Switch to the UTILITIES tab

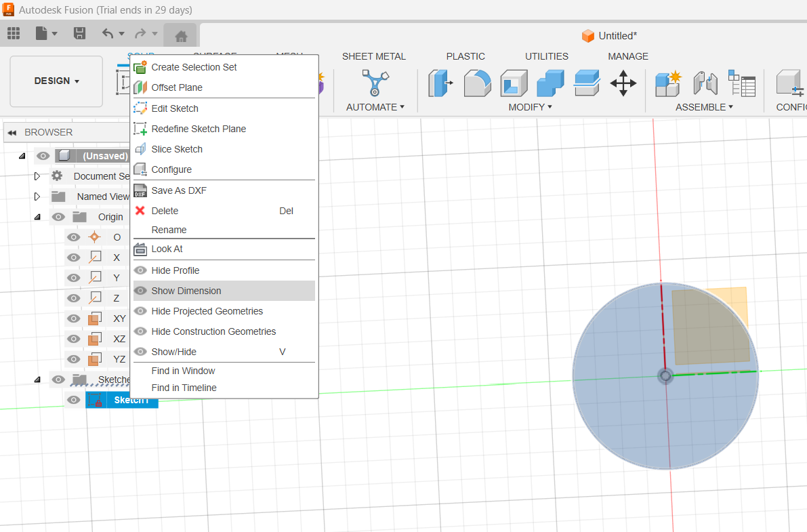tap(547, 57)
